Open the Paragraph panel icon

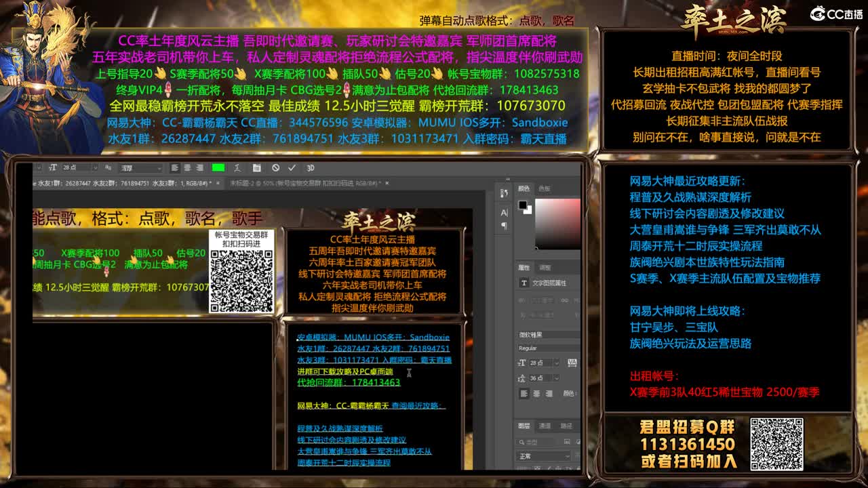(x=504, y=226)
